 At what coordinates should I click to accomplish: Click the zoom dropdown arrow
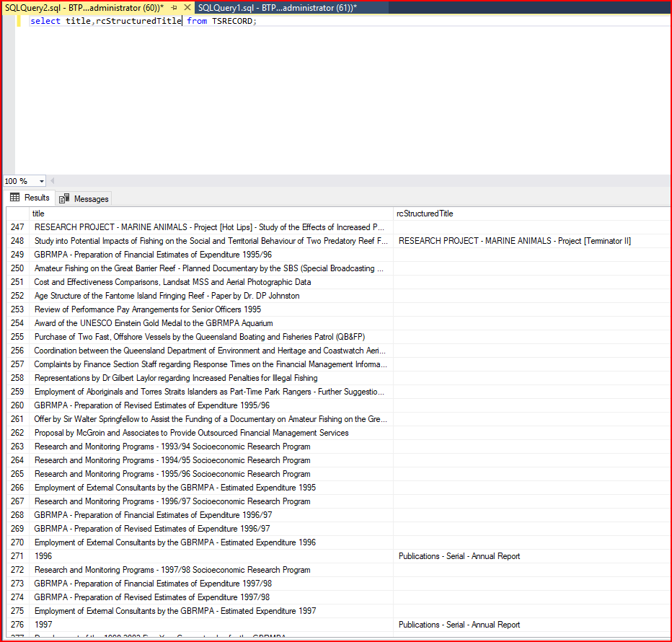click(40, 180)
